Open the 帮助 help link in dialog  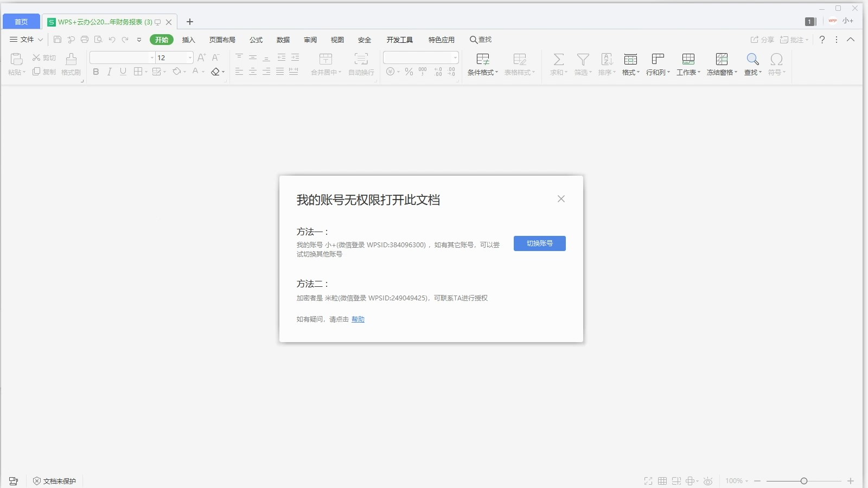358,319
